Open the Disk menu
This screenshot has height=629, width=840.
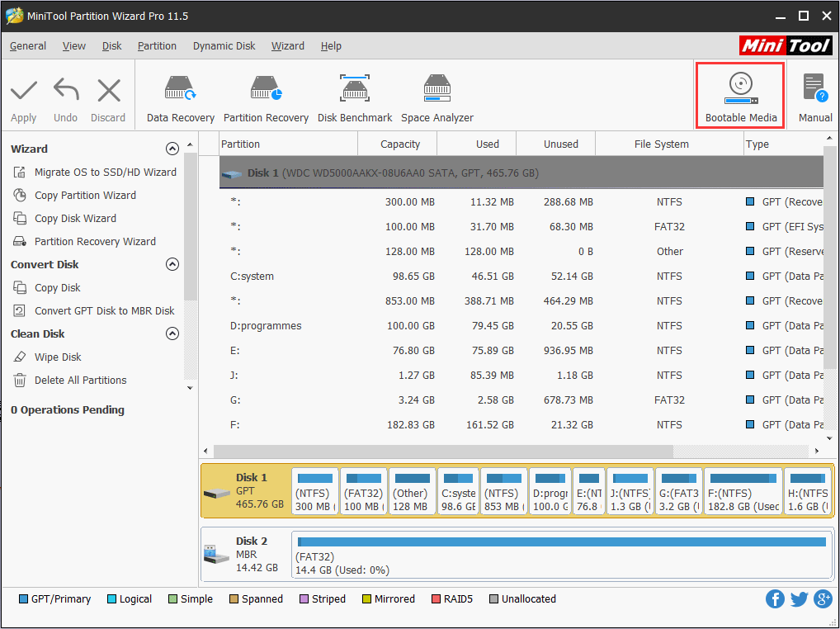pyautogui.click(x=112, y=46)
